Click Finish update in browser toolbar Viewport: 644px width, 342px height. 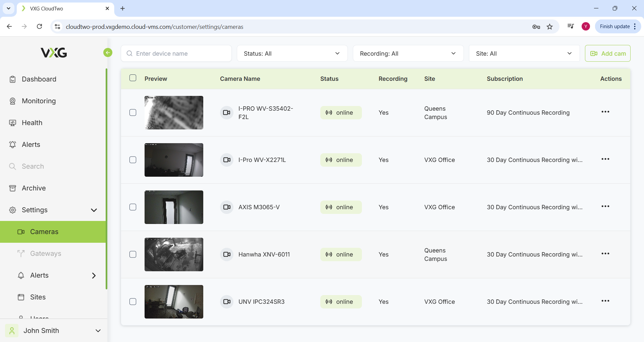(x=614, y=26)
